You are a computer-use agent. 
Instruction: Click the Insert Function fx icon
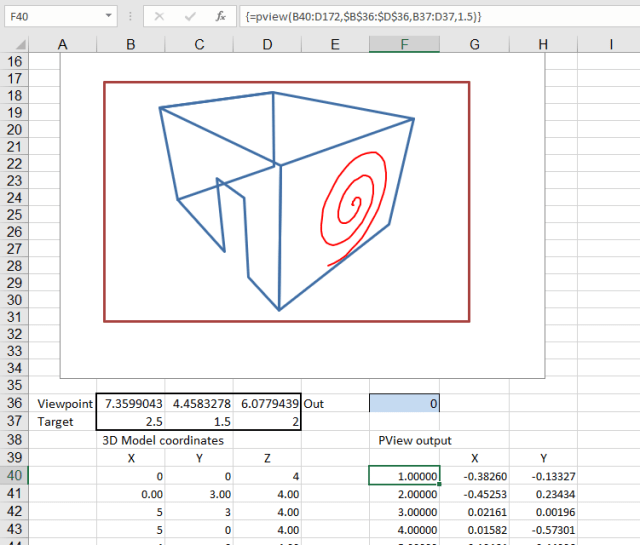(220, 17)
